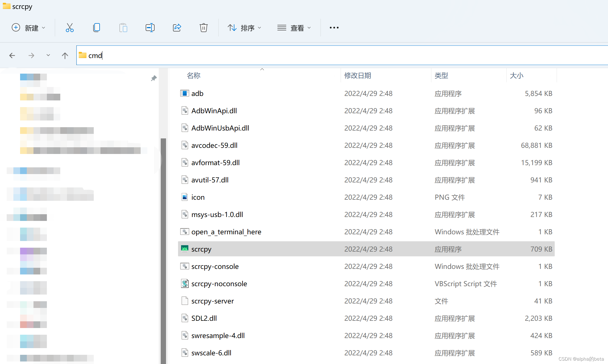Expand the 排序 sorting options
Viewport: 608px width, 364px height.
pyautogui.click(x=244, y=28)
